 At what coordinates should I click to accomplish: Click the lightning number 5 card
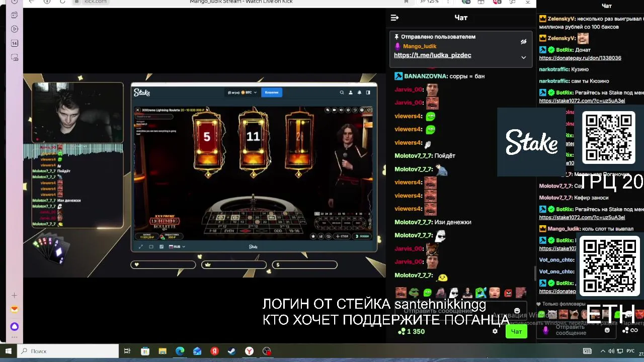(x=207, y=137)
